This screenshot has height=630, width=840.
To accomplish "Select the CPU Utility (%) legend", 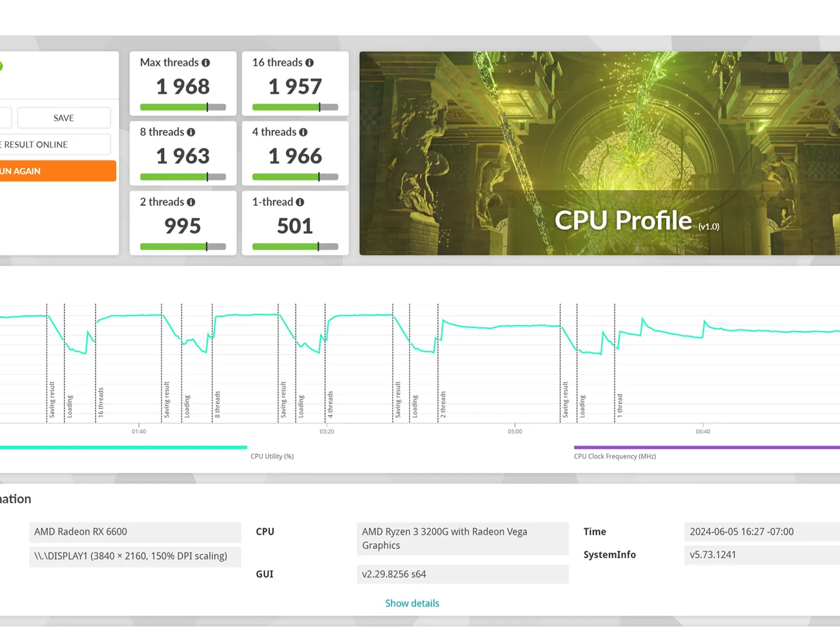I will (272, 457).
